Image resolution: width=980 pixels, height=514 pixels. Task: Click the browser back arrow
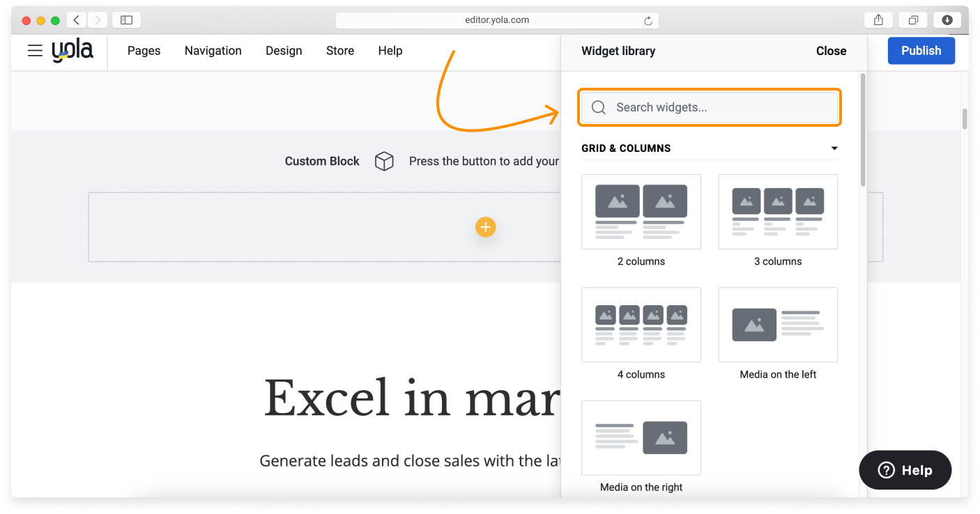point(77,20)
